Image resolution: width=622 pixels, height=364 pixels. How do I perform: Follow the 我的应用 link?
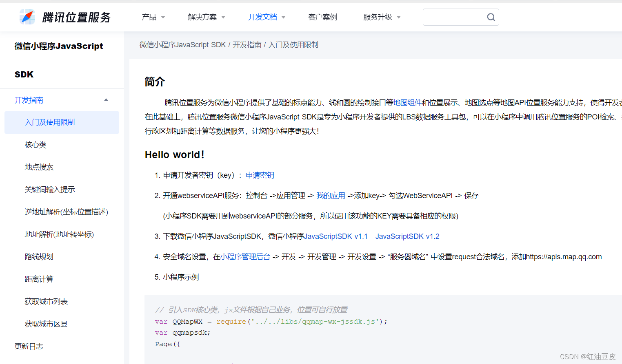331,196
